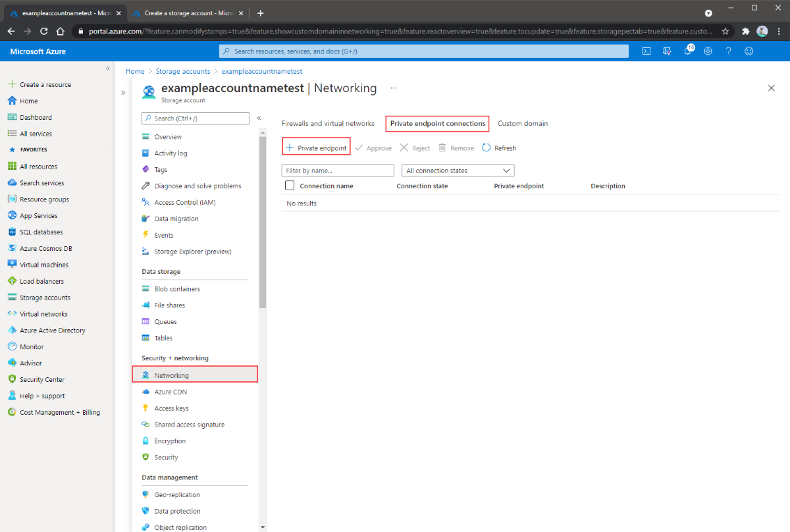Toggle the Connection name select-all checkbox
The width and height of the screenshot is (790, 532).
[289, 186]
